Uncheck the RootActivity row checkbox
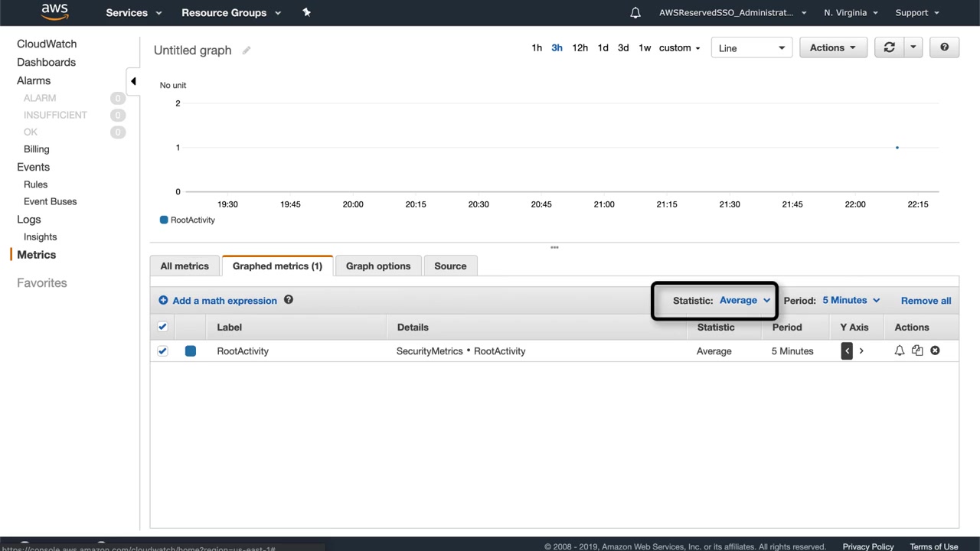The width and height of the screenshot is (980, 551). coord(162,351)
